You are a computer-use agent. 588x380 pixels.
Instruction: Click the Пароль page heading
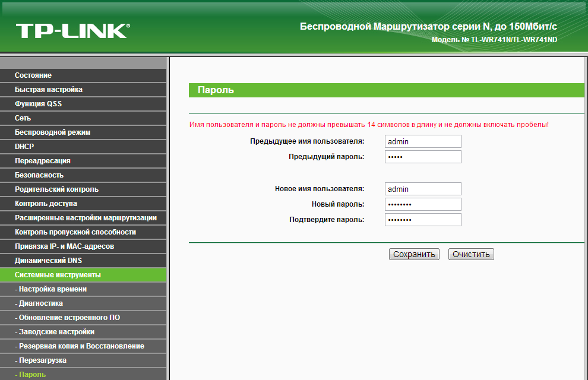coord(216,90)
